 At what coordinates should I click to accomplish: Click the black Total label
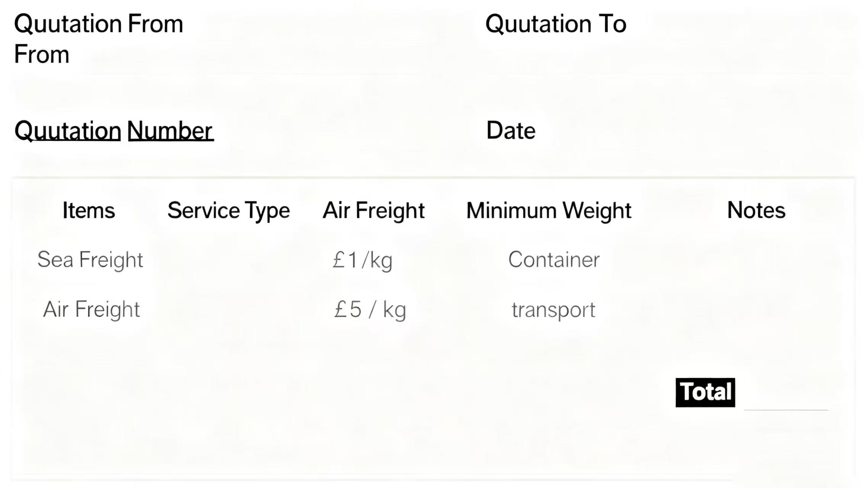tap(705, 392)
